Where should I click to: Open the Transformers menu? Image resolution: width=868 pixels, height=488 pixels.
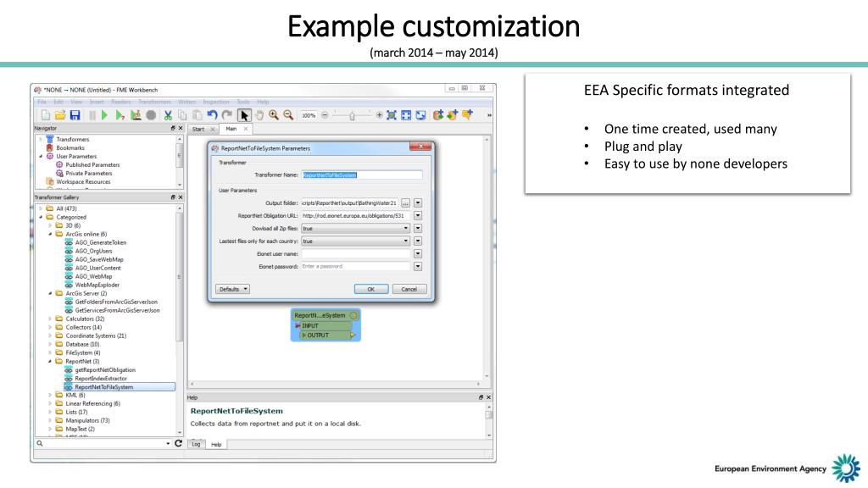click(x=154, y=102)
